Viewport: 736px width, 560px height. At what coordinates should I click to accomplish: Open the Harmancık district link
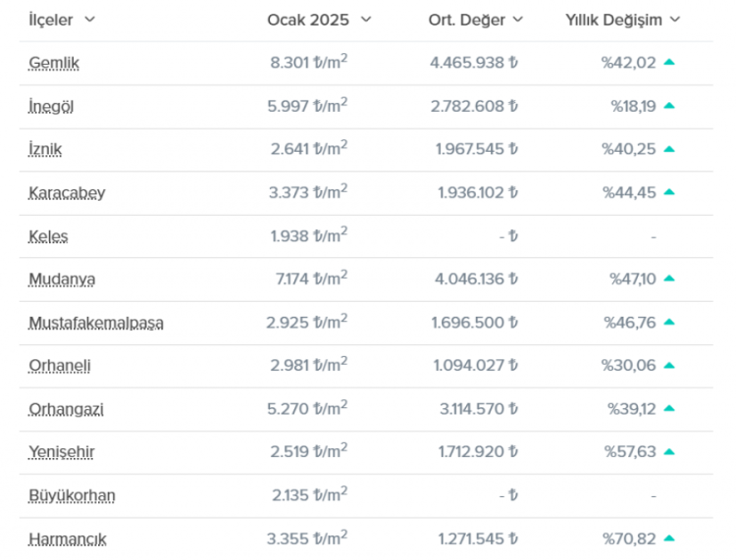[x=67, y=537]
